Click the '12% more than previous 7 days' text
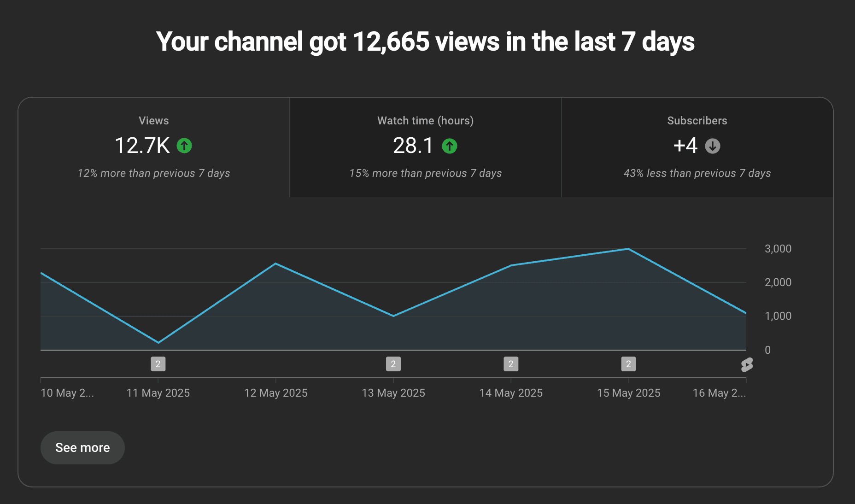The height and width of the screenshot is (504, 855). 154,173
